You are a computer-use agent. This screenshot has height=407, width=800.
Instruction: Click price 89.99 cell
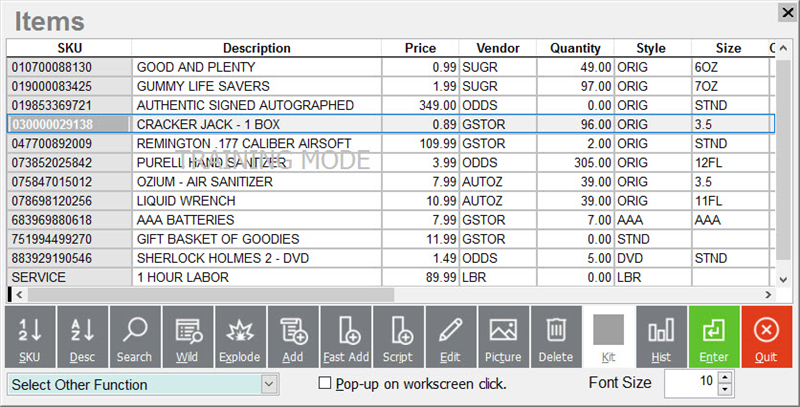(x=420, y=277)
